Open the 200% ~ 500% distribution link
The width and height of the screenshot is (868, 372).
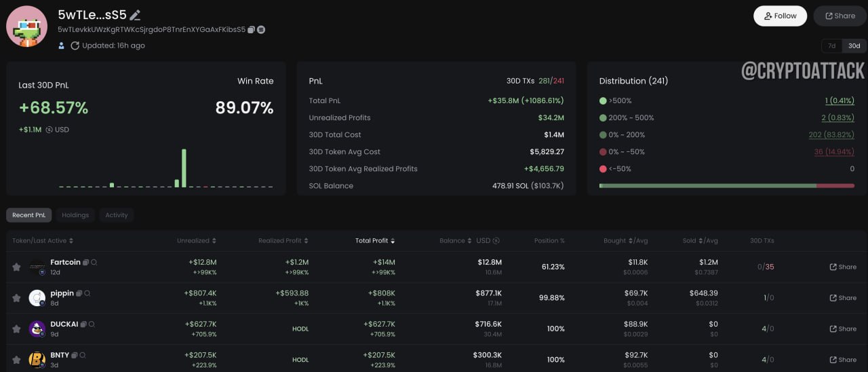[838, 117]
